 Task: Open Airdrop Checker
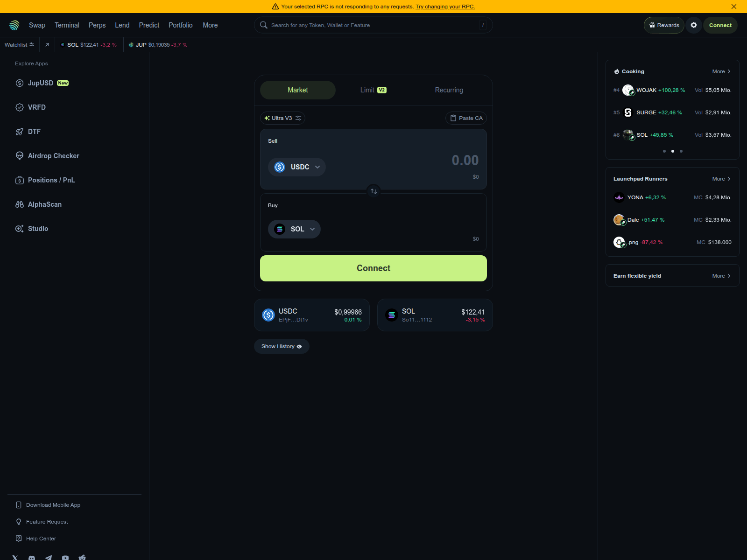pyautogui.click(x=47, y=156)
